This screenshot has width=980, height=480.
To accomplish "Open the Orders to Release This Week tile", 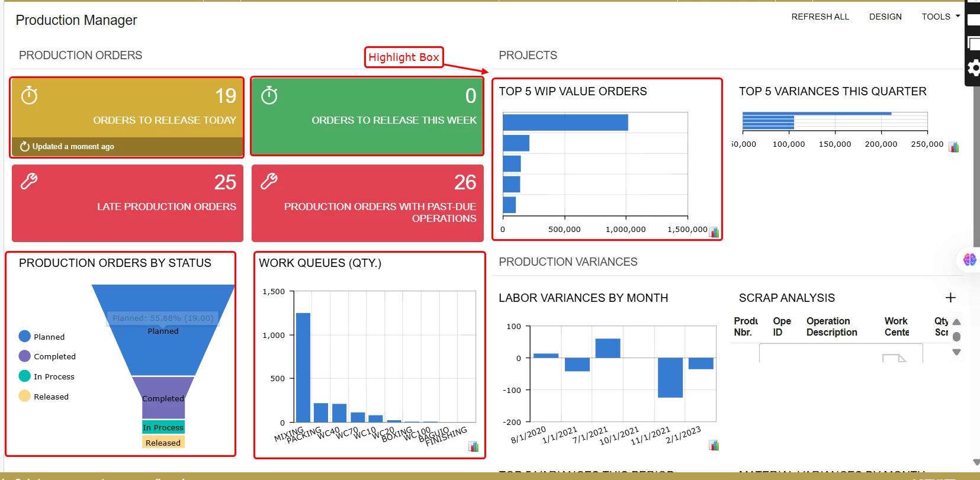I will point(367,117).
